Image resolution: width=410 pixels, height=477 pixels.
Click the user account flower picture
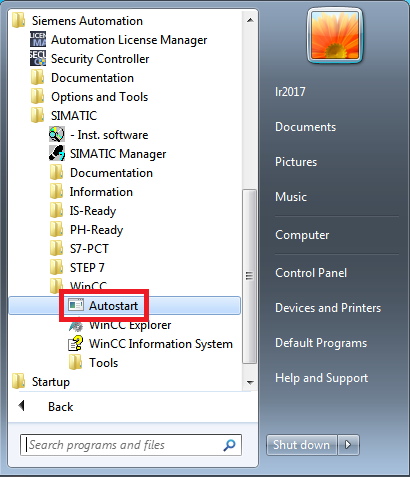click(335, 35)
